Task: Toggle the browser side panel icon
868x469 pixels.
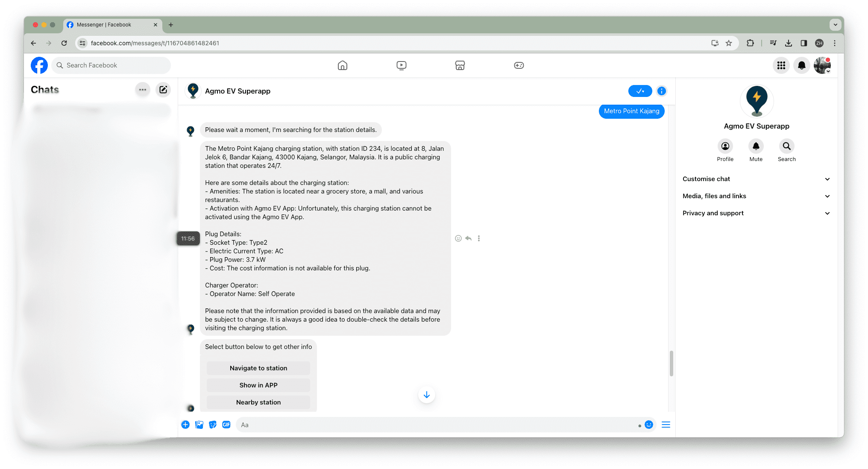Action: 804,43
